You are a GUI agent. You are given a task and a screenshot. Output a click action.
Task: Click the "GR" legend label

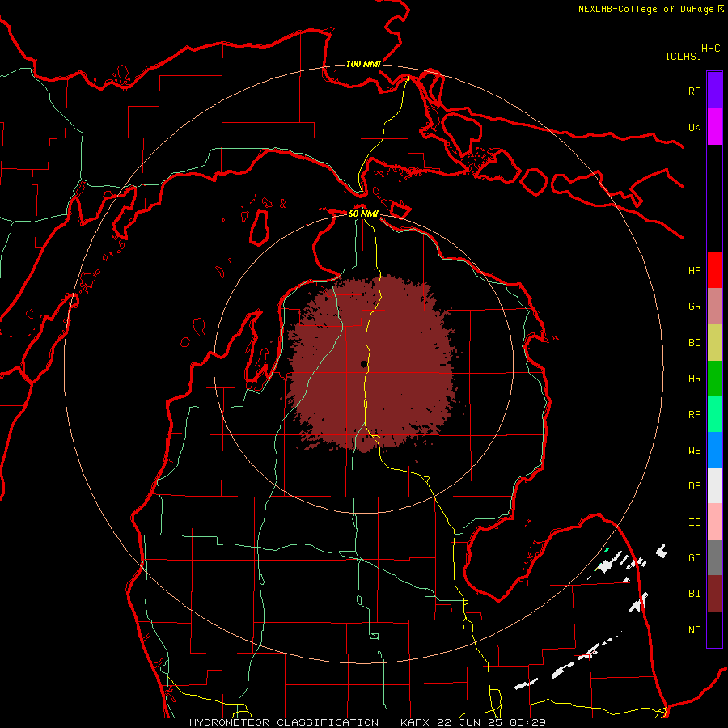pyautogui.click(x=694, y=307)
